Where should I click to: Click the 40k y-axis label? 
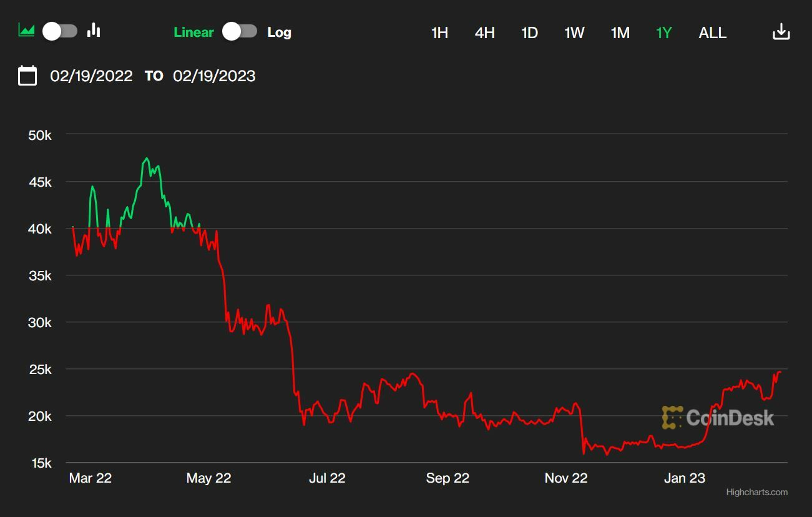click(40, 229)
